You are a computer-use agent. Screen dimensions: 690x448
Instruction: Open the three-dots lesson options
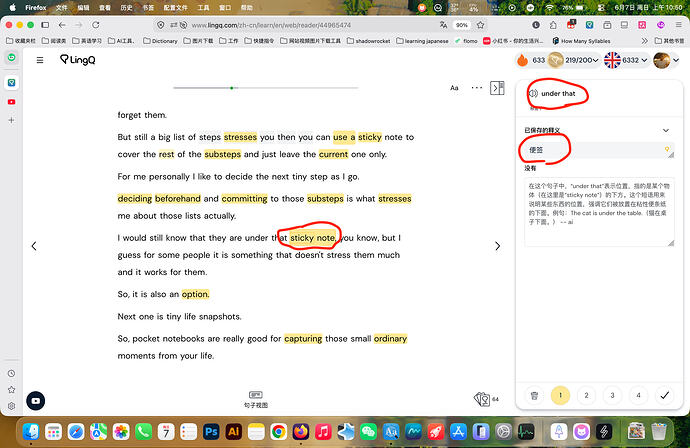pos(477,88)
